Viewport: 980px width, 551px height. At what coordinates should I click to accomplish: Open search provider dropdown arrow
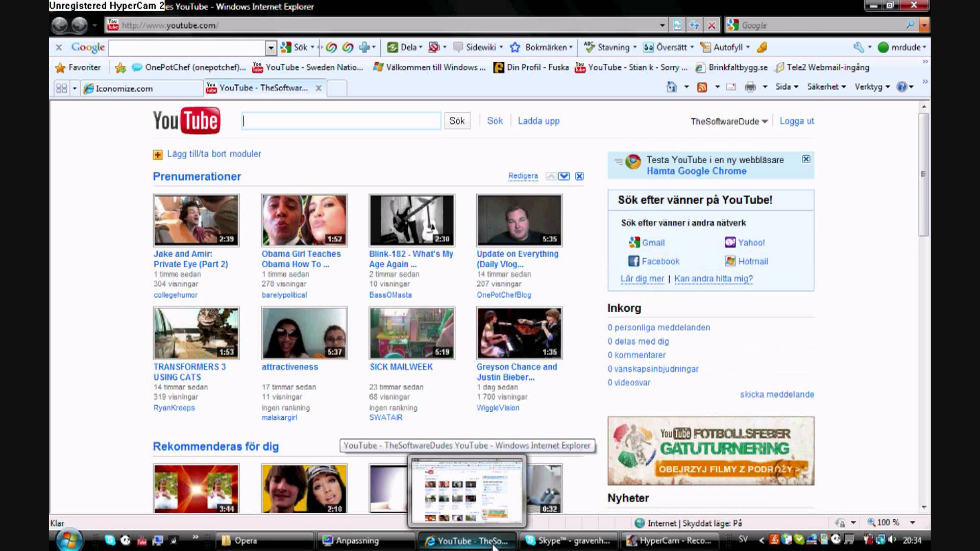(x=924, y=25)
